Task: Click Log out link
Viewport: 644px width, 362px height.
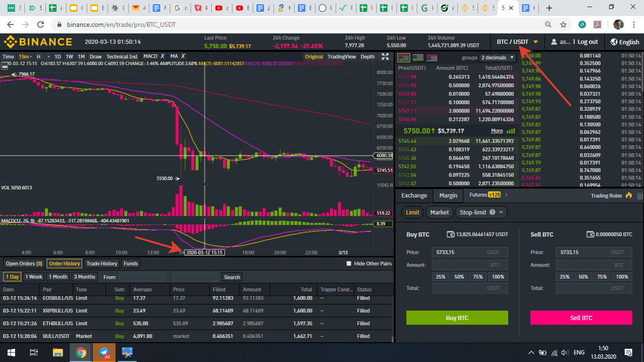Action: click(x=587, y=42)
